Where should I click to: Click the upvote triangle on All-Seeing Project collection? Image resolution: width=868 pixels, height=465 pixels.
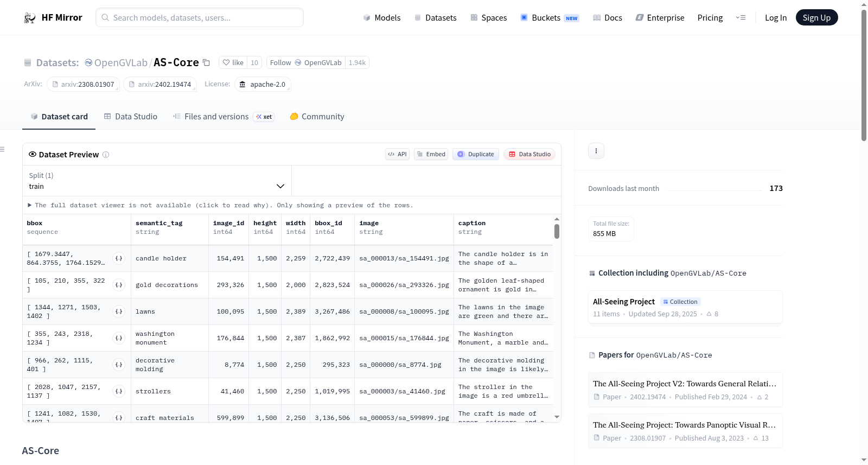point(709,314)
